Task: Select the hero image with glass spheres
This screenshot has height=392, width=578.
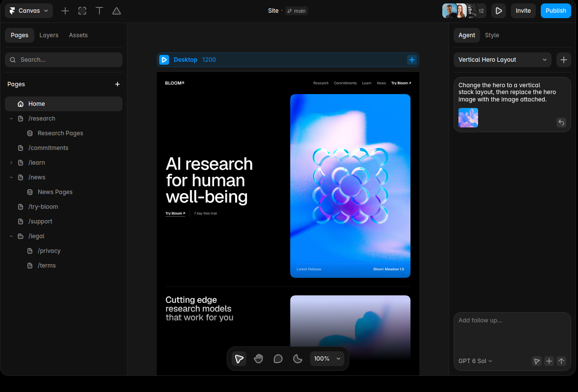Action: pyautogui.click(x=350, y=186)
